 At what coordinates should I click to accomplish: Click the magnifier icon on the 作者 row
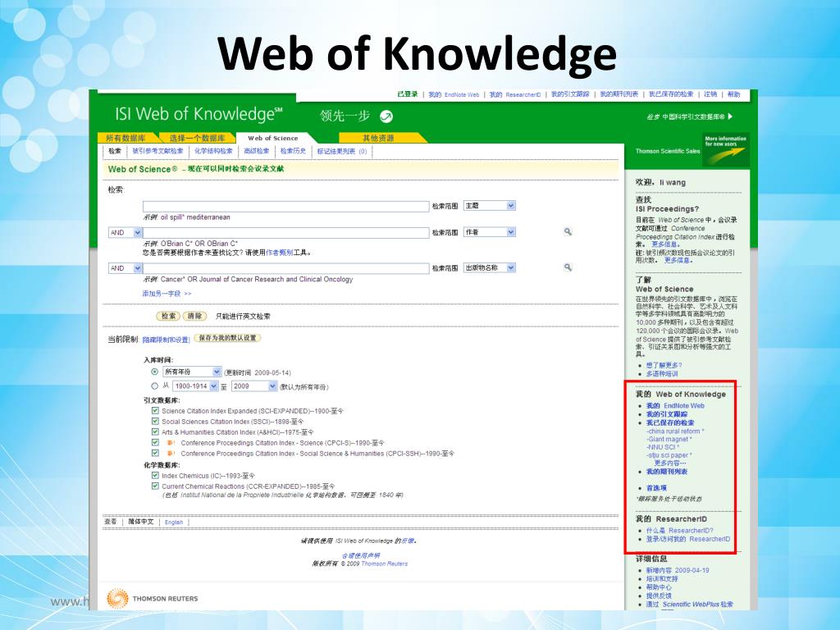click(568, 232)
